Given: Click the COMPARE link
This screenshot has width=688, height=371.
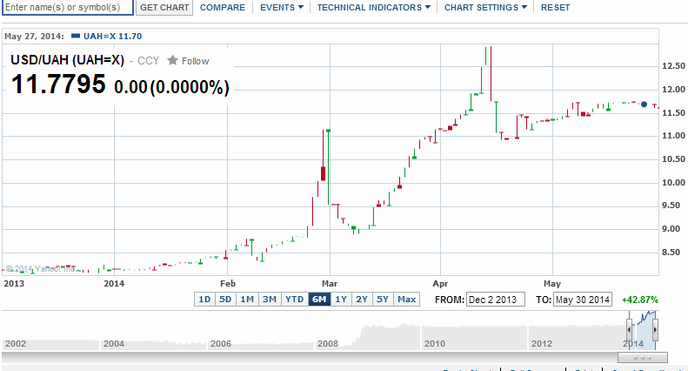Looking at the screenshot, I should pyautogui.click(x=222, y=7).
